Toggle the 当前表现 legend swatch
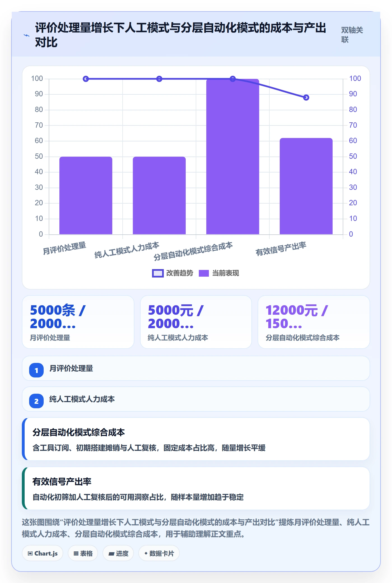392x583 pixels. tap(204, 273)
